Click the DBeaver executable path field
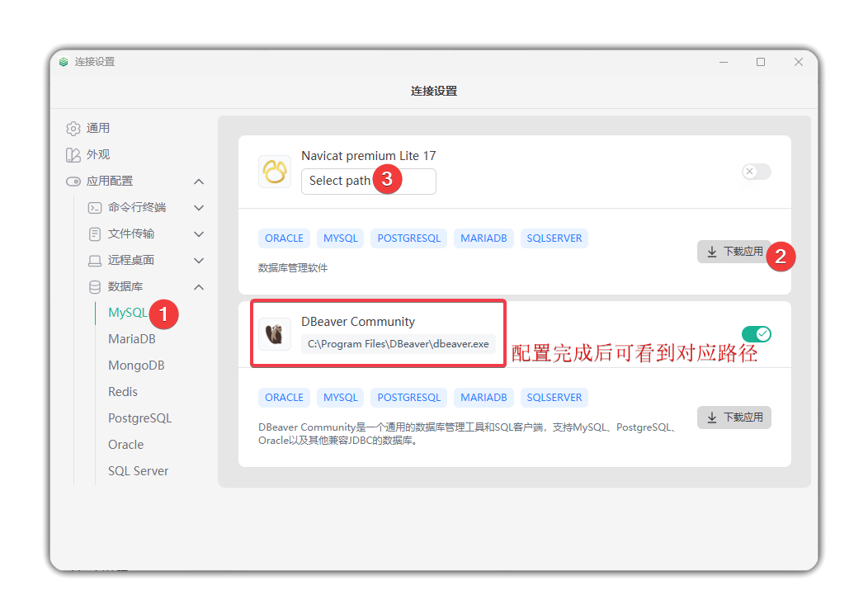The height and width of the screenshot is (604, 868). click(398, 344)
